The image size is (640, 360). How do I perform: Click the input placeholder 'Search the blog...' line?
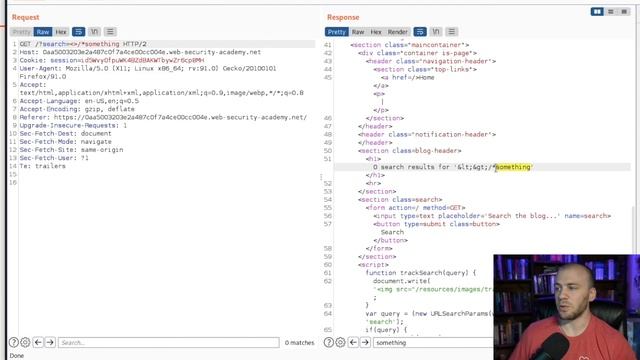492,216
